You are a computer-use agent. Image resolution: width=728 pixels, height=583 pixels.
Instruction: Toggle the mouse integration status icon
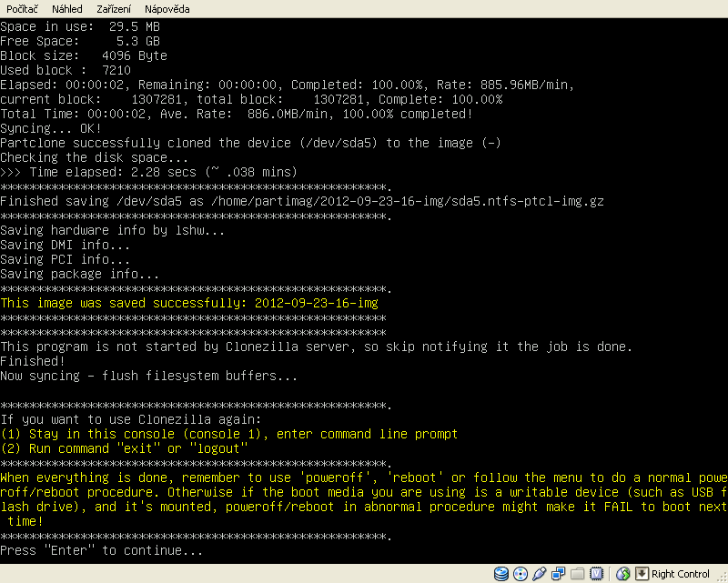pyautogui.click(x=623, y=574)
